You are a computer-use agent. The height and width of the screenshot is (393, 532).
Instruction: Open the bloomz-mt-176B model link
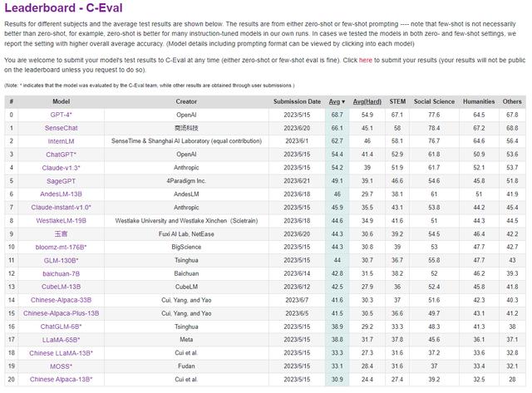[x=61, y=247]
